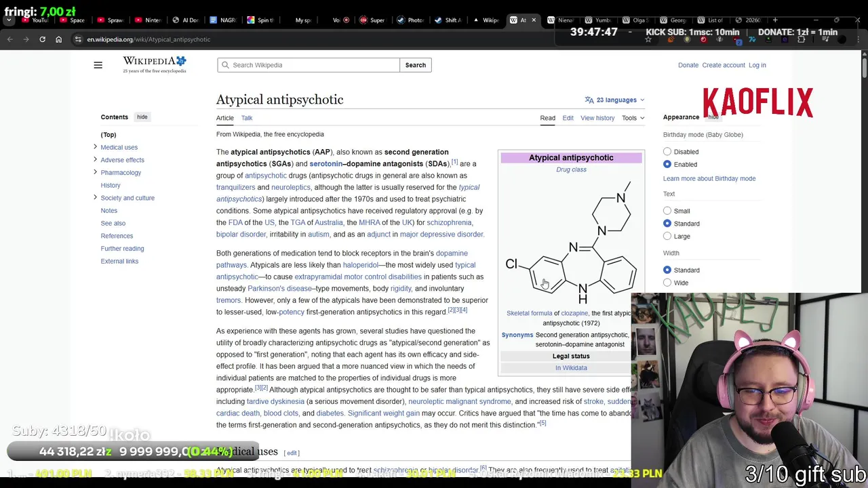Open the tab search arrow button
The width and height of the screenshot is (868, 488).
coord(9,20)
